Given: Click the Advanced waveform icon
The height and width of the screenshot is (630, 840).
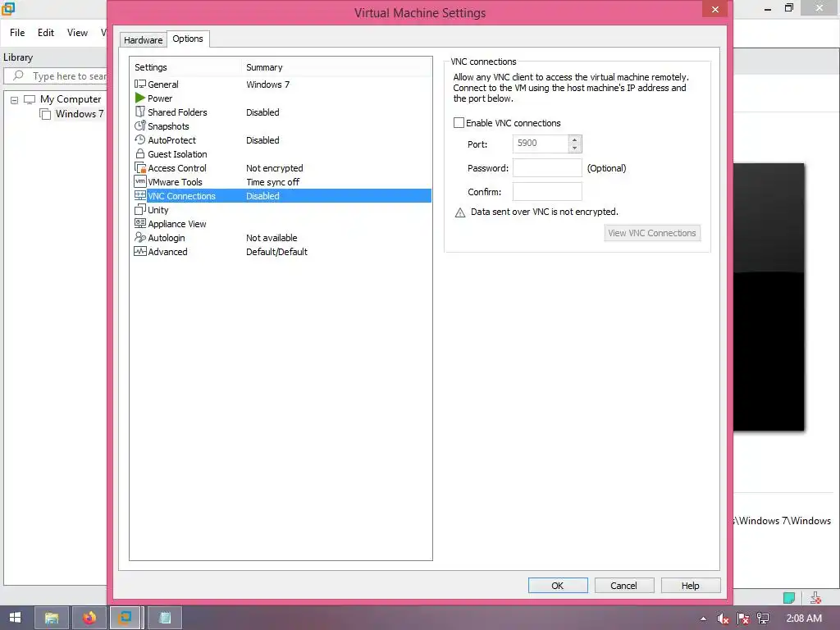Looking at the screenshot, I should (x=139, y=251).
